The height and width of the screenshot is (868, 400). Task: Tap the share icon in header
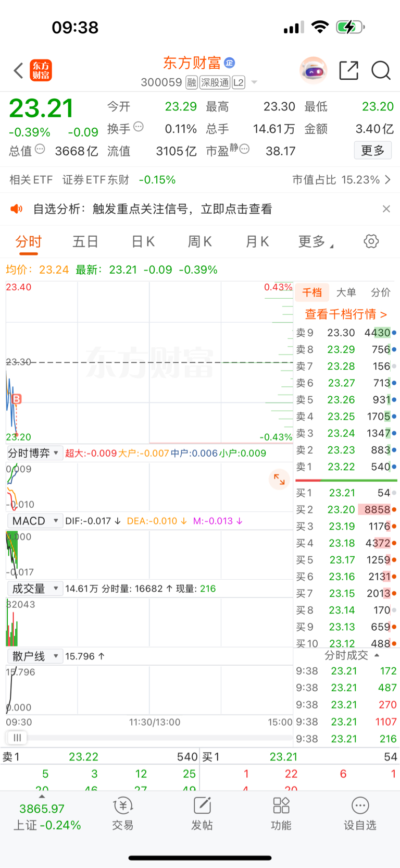point(349,70)
